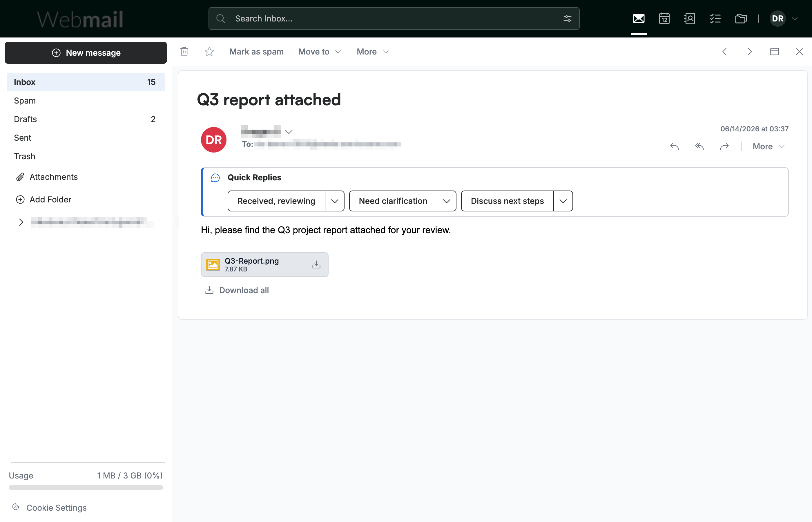Open search filter options icon
The width and height of the screenshot is (812, 522).
567,19
